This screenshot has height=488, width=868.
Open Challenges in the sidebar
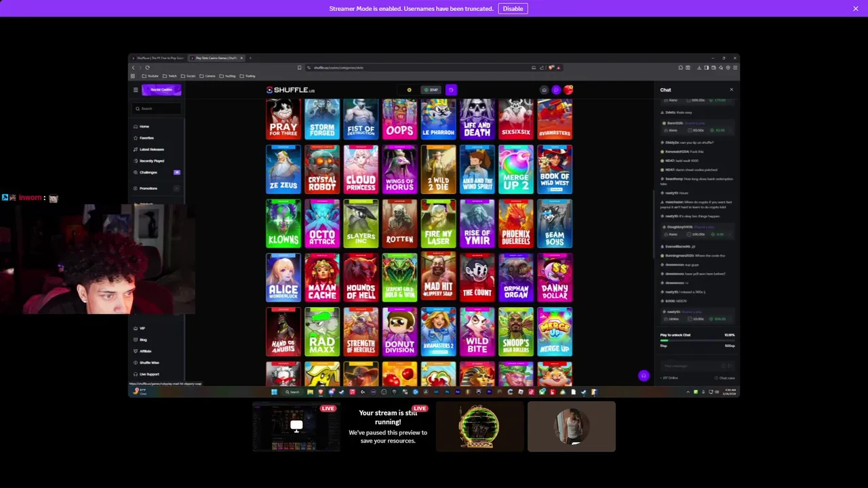(157, 172)
